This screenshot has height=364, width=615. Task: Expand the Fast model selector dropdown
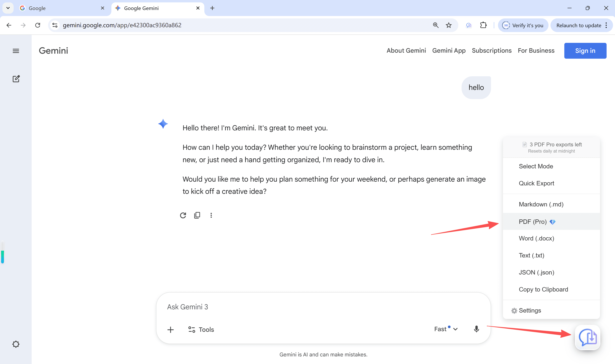pyautogui.click(x=446, y=329)
